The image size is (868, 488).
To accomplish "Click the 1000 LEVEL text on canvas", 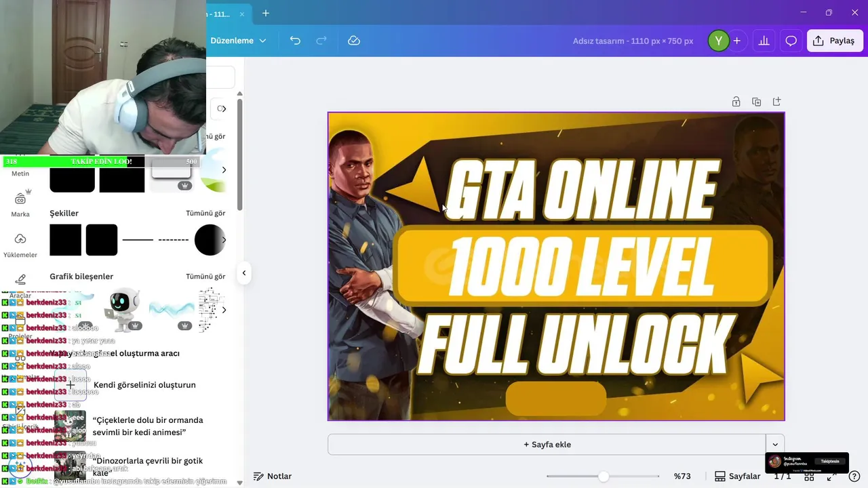I will pos(580,266).
